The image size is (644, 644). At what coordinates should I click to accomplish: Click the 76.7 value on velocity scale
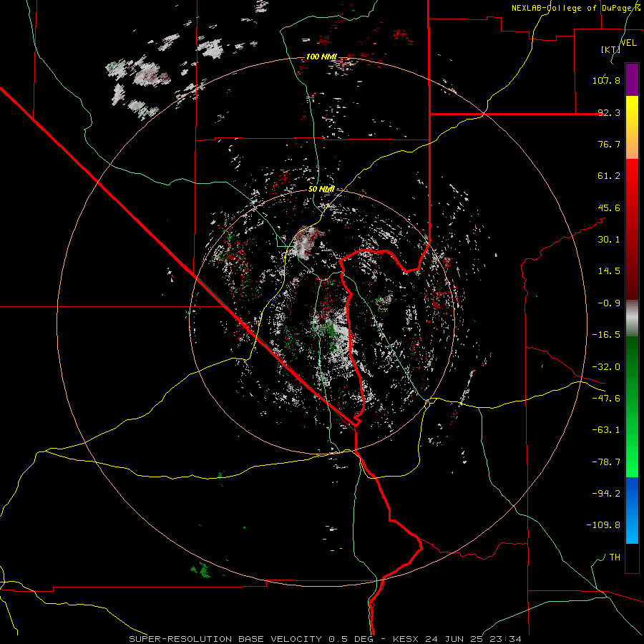coord(609,144)
